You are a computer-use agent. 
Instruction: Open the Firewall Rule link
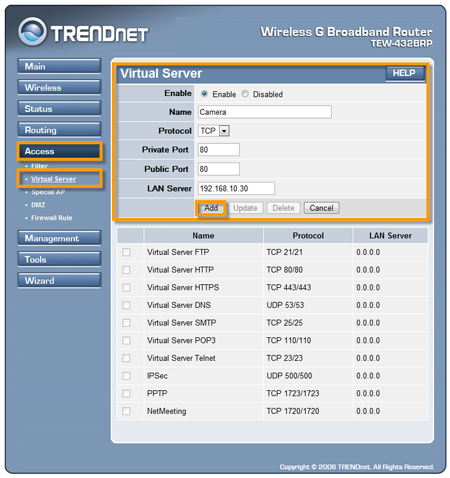click(x=52, y=218)
